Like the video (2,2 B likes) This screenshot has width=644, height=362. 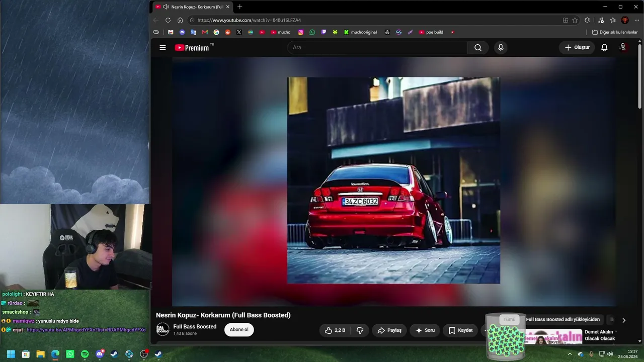click(x=335, y=330)
